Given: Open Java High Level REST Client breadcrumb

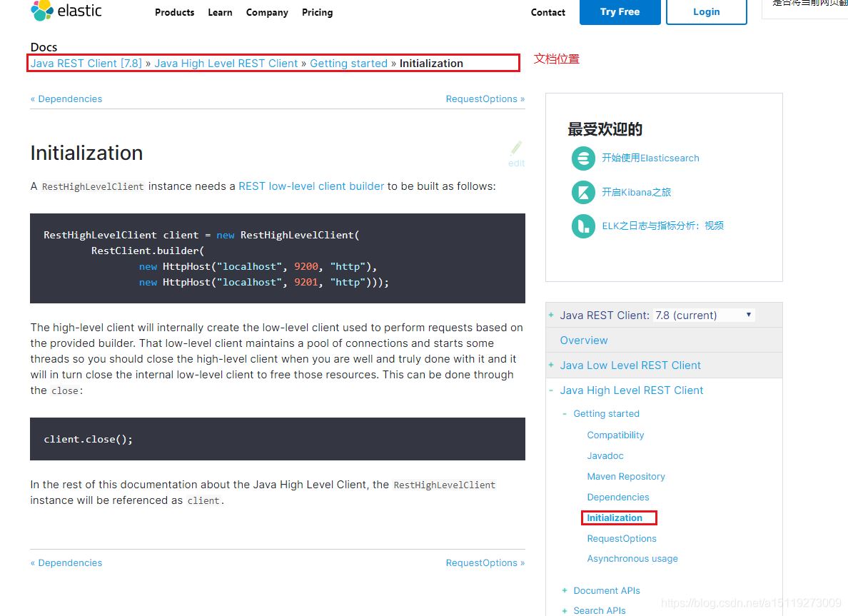Looking at the screenshot, I should point(226,64).
